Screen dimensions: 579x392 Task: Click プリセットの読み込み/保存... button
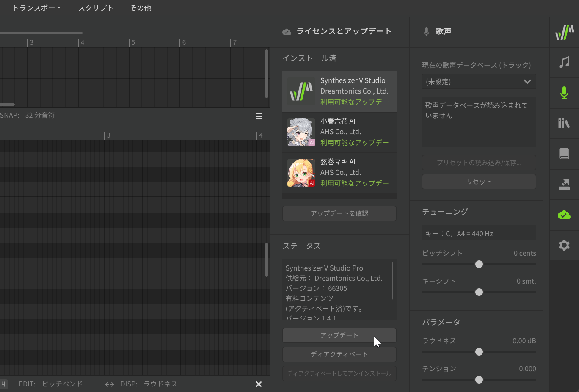pyautogui.click(x=479, y=163)
